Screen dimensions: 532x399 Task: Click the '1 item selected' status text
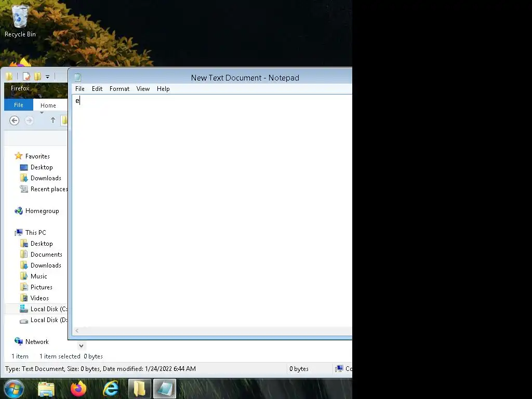(60, 356)
